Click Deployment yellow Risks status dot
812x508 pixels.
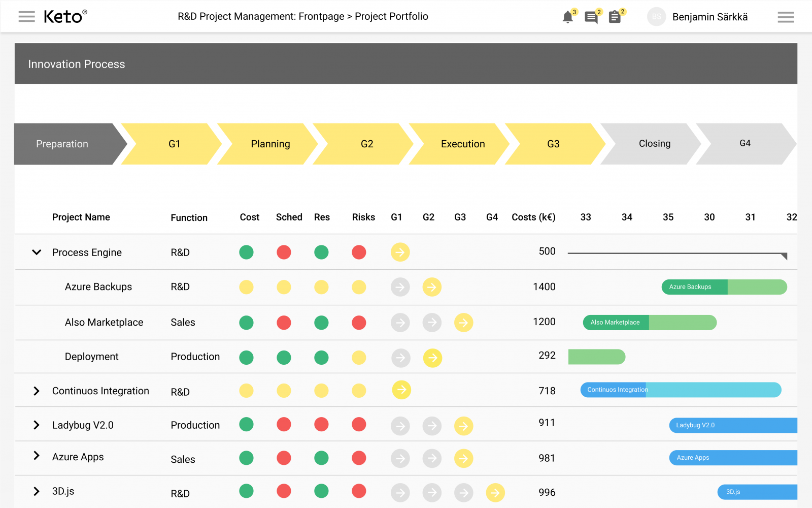359,358
